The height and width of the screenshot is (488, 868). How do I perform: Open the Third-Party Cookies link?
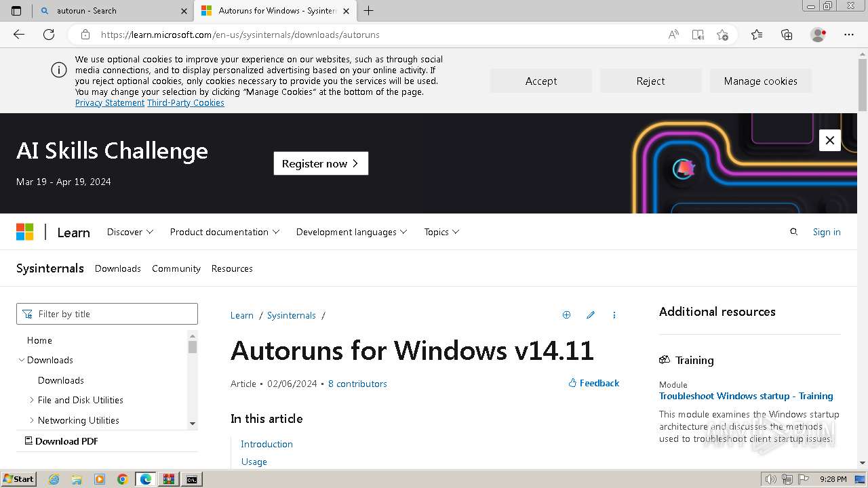[186, 103]
